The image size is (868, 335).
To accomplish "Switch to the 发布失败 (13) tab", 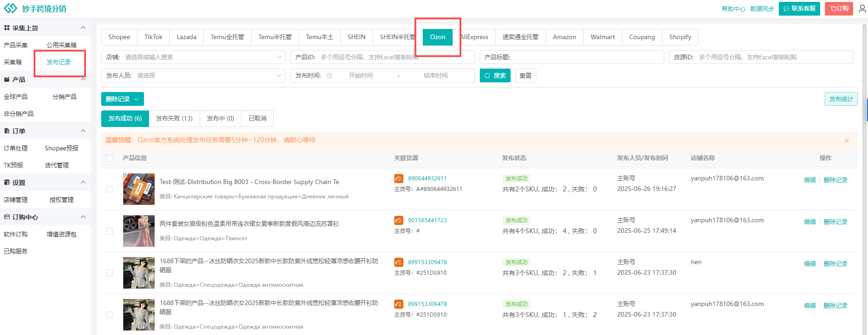I will tap(174, 119).
